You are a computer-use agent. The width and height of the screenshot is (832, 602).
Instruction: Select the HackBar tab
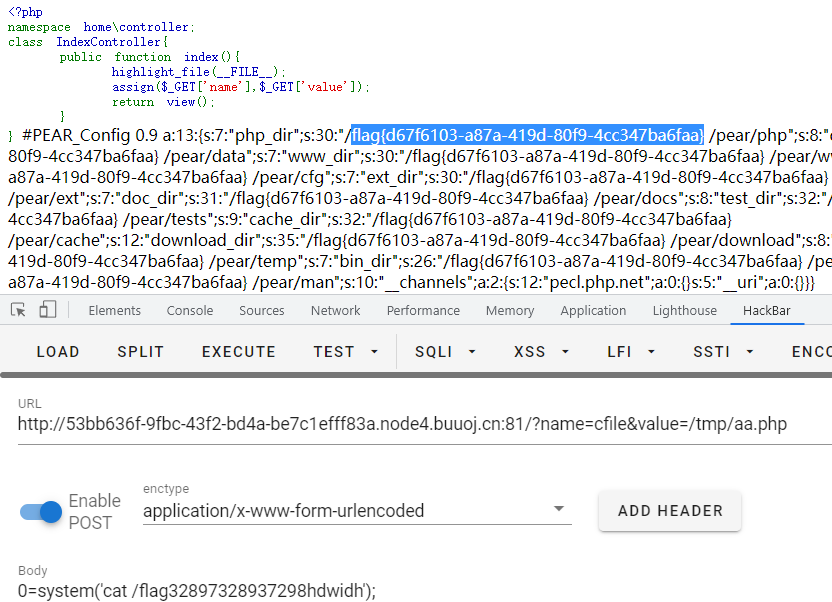(x=767, y=310)
